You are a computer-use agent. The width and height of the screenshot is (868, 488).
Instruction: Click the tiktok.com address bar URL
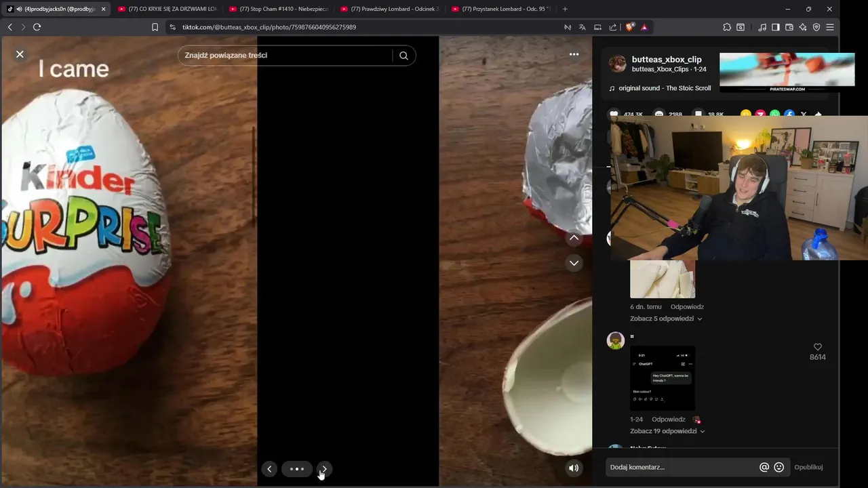[269, 27]
